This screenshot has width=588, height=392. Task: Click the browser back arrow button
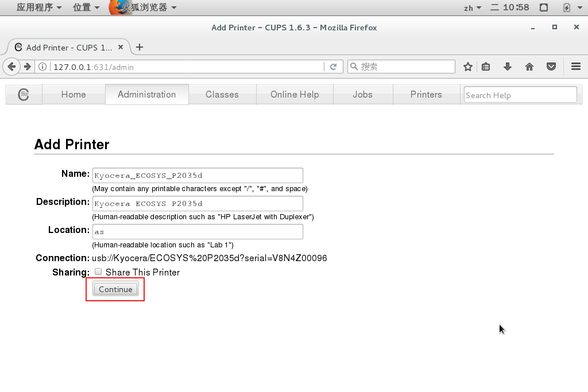point(11,67)
